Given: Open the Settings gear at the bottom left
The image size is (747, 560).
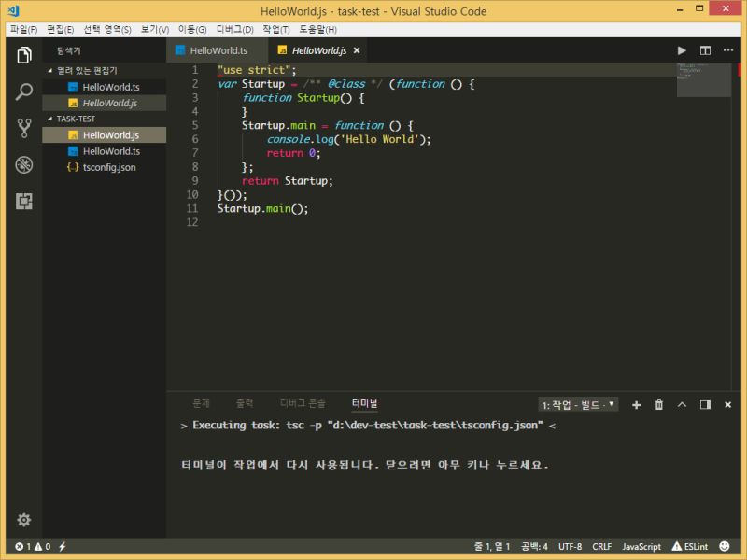Looking at the screenshot, I should tap(24, 520).
